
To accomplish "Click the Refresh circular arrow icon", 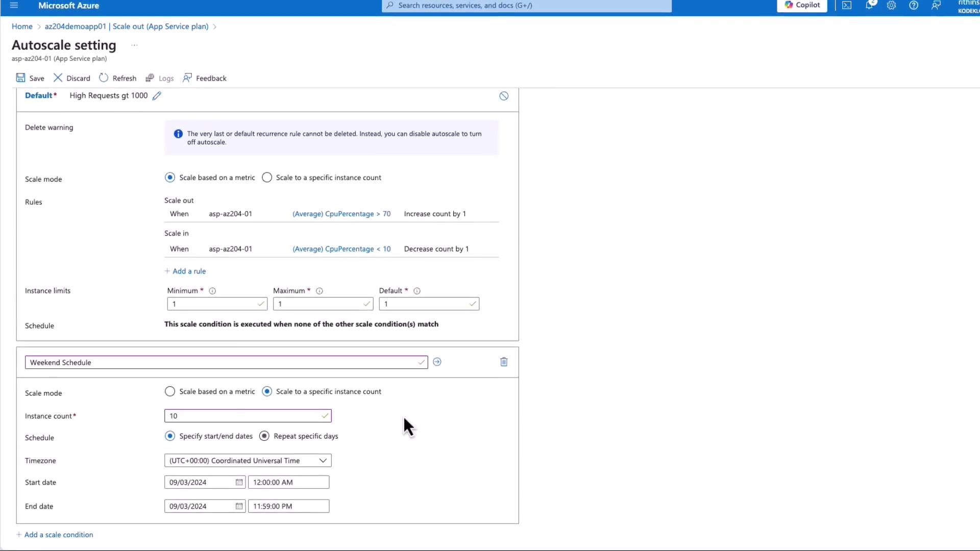I will point(104,78).
